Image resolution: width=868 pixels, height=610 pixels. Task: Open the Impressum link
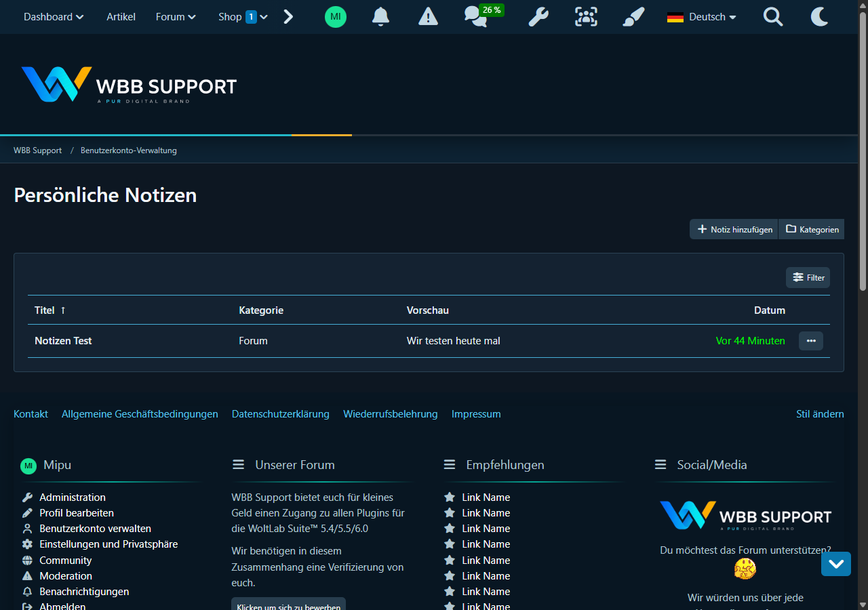pos(476,414)
